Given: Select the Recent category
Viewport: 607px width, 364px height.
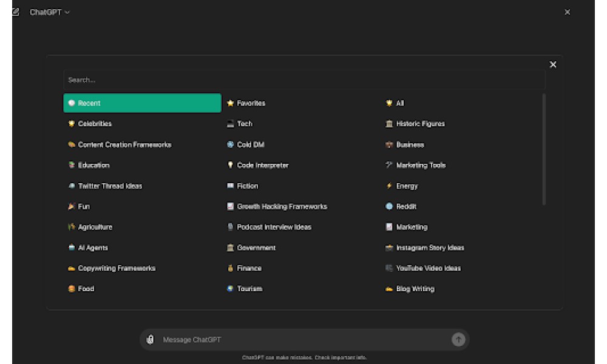Looking at the screenshot, I should pyautogui.click(x=142, y=103).
